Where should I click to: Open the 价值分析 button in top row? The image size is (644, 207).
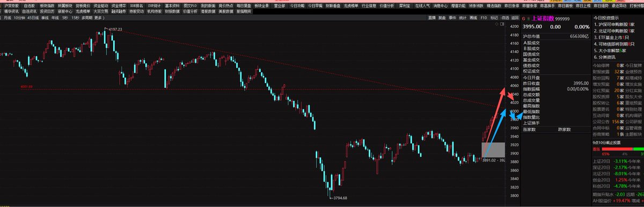pos(387,5)
